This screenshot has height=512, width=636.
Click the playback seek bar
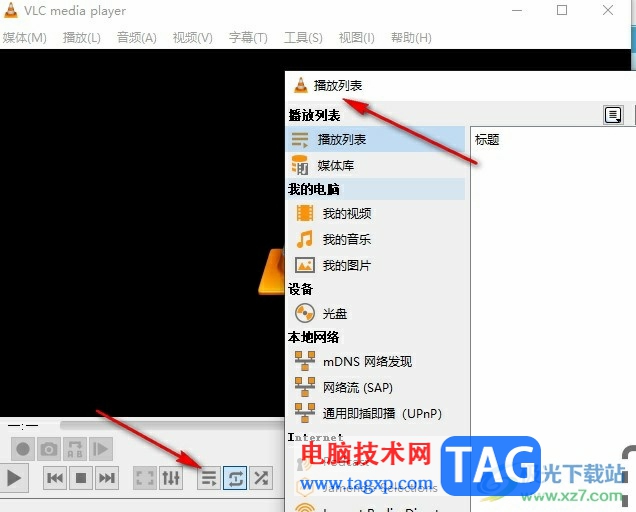(172, 425)
